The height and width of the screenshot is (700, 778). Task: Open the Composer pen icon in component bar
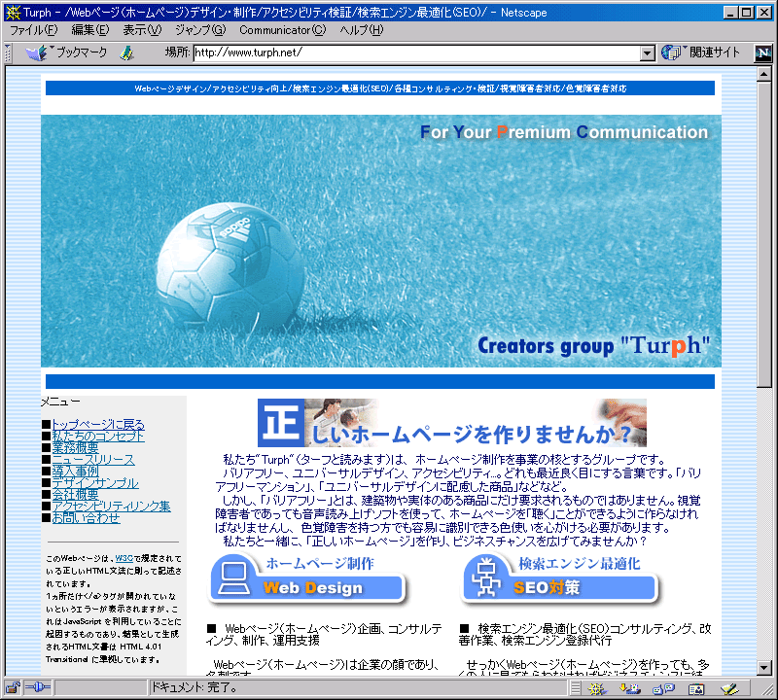point(729,688)
